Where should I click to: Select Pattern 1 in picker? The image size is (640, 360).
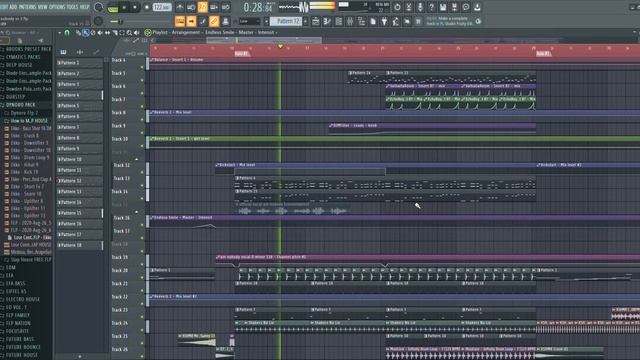(x=79, y=63)
